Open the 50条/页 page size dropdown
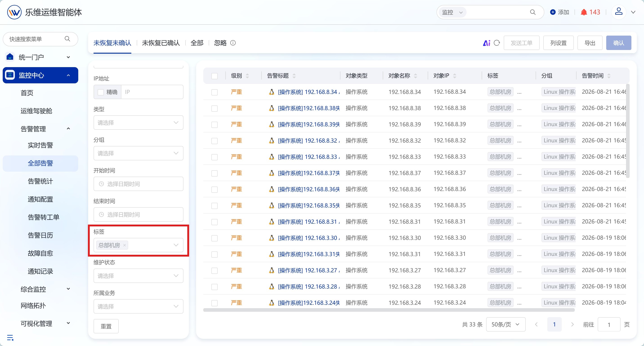Viewport: 644px width, 346px height. click(505, 324)
